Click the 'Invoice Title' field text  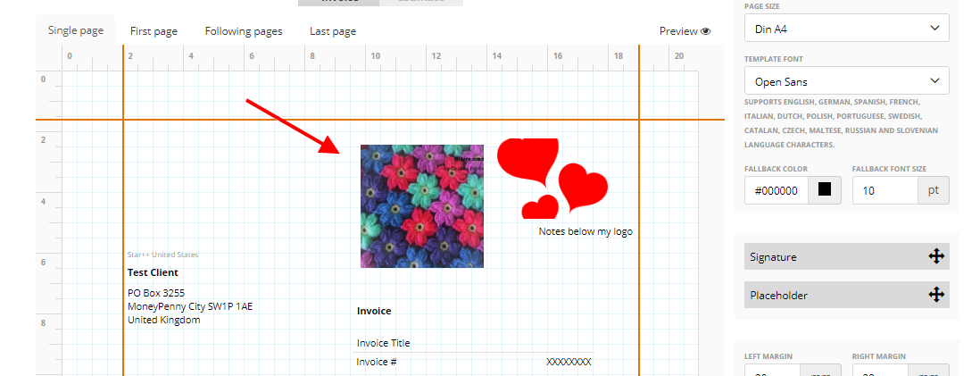point(383,343)
